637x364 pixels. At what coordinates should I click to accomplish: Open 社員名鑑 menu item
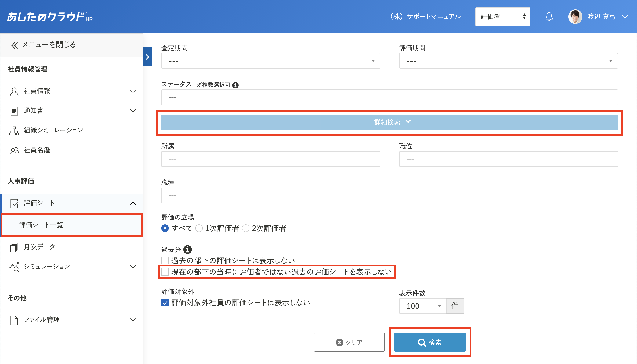coord(37,150)
